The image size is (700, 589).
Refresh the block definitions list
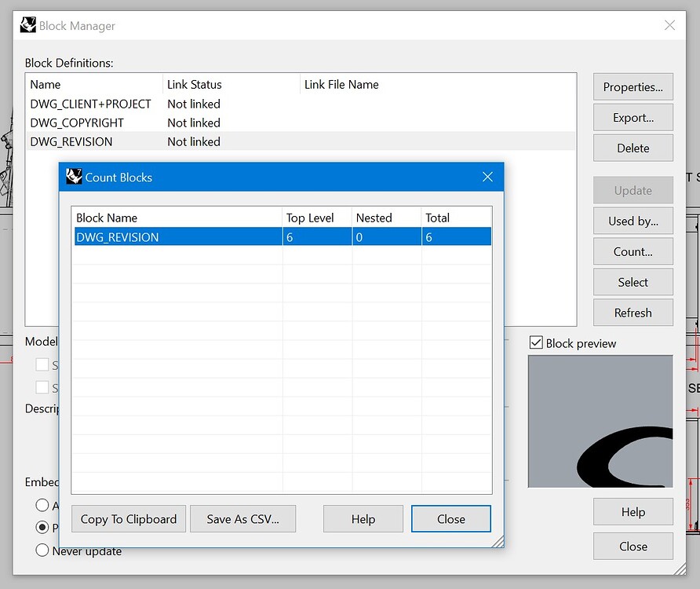[633, 312]
